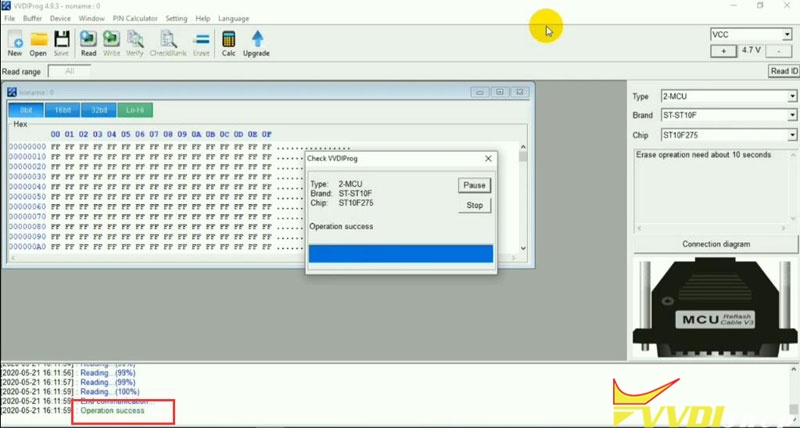
Task: Click the Read range All field
Action: (69, 71)
